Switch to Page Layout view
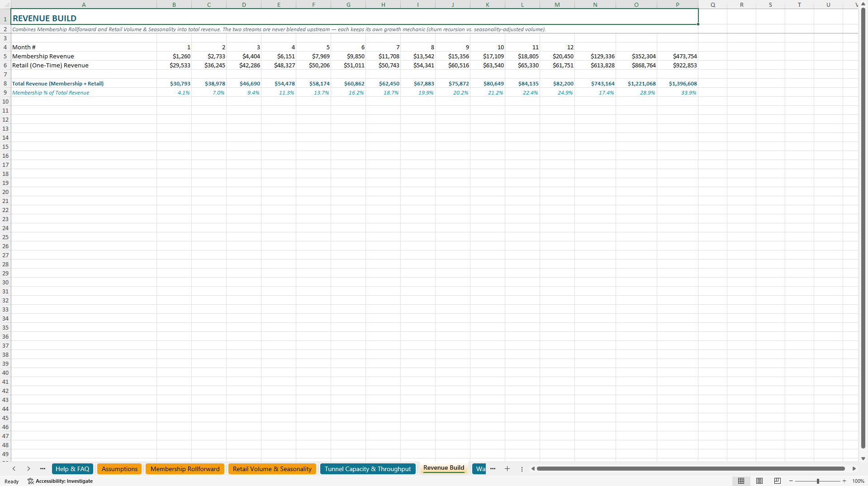The height and width of the screenshot is (486, 868). click(759, 481)
